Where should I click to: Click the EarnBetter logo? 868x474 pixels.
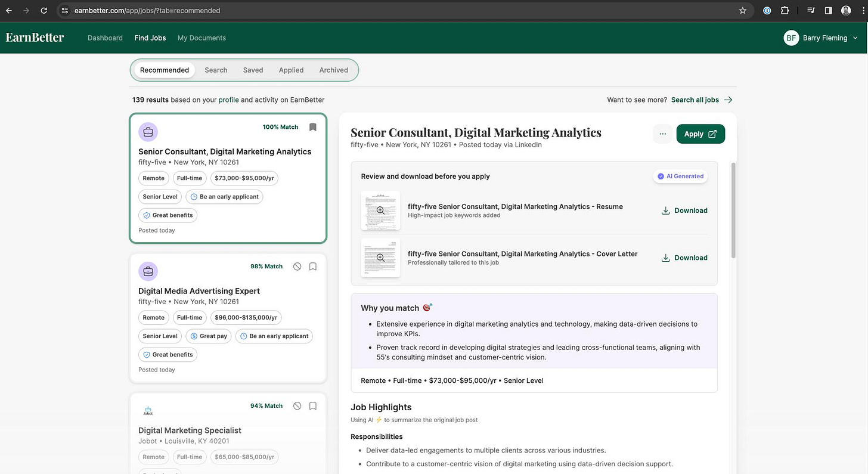[35, 38]
